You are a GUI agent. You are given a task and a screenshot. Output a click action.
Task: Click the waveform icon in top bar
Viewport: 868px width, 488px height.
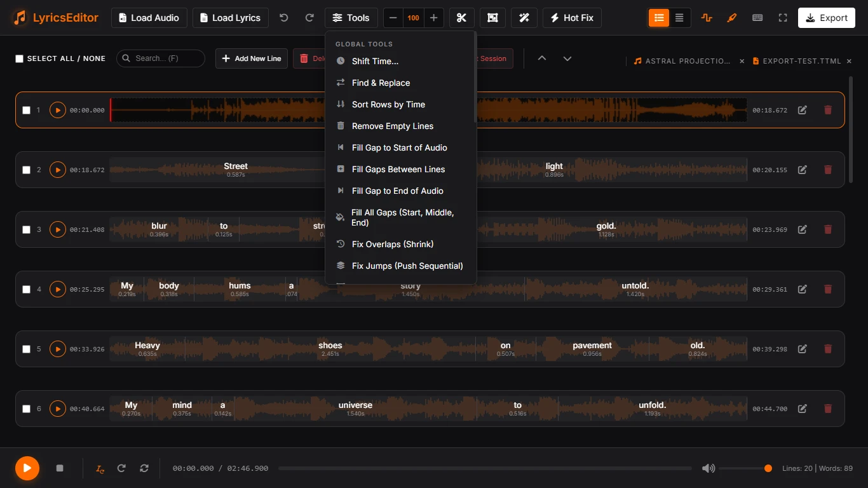click(x=707, y=18)
